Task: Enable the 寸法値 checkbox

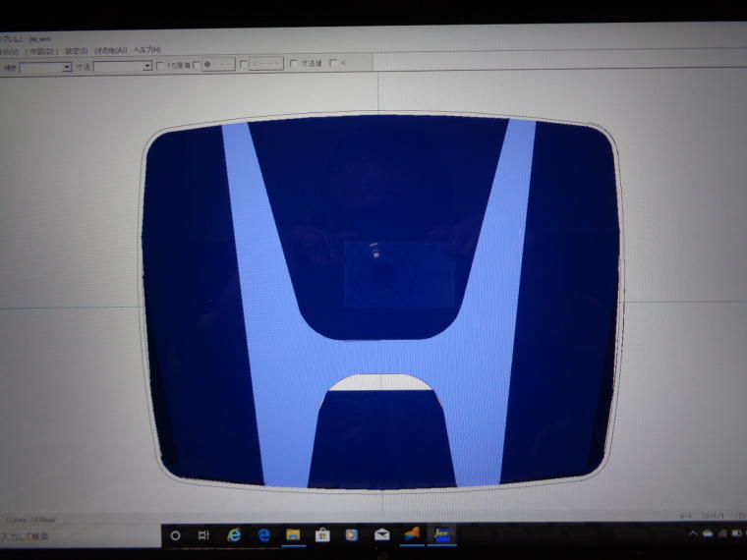Action: click(x=294, y=63)
